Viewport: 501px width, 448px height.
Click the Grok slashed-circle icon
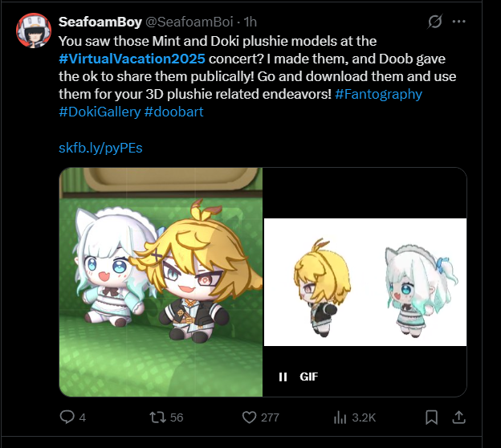point(435,22)
